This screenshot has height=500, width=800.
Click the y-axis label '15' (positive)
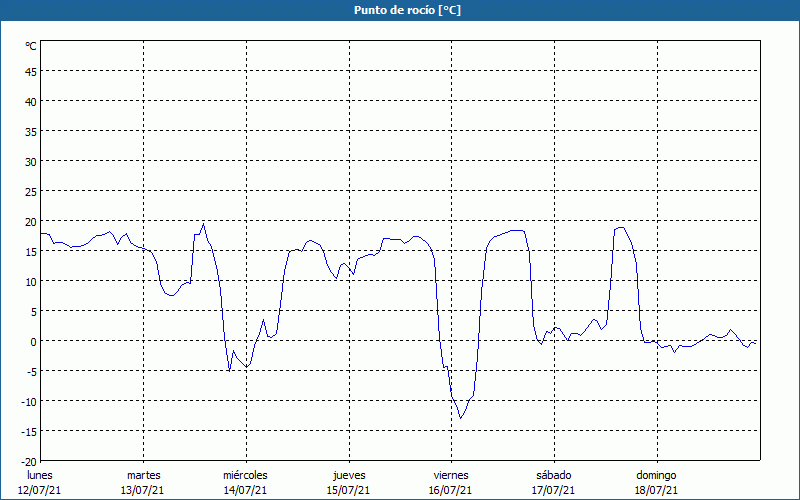[31, 252]
